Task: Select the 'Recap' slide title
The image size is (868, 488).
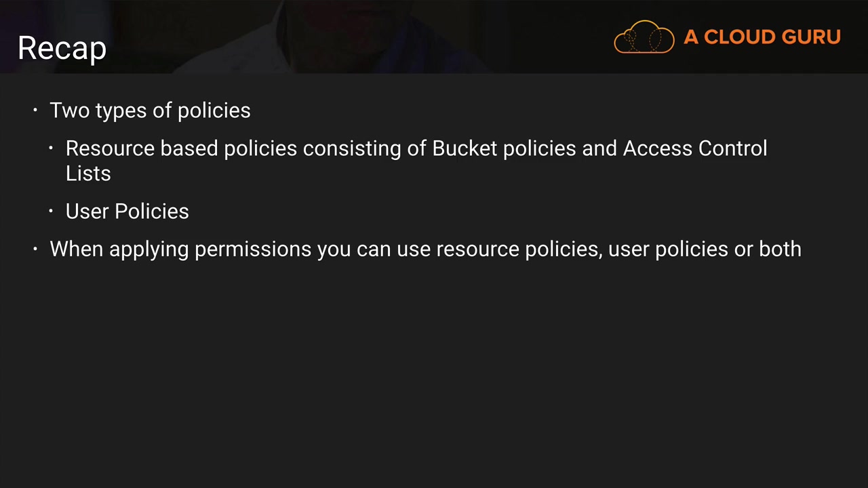Action: [62, 48]
